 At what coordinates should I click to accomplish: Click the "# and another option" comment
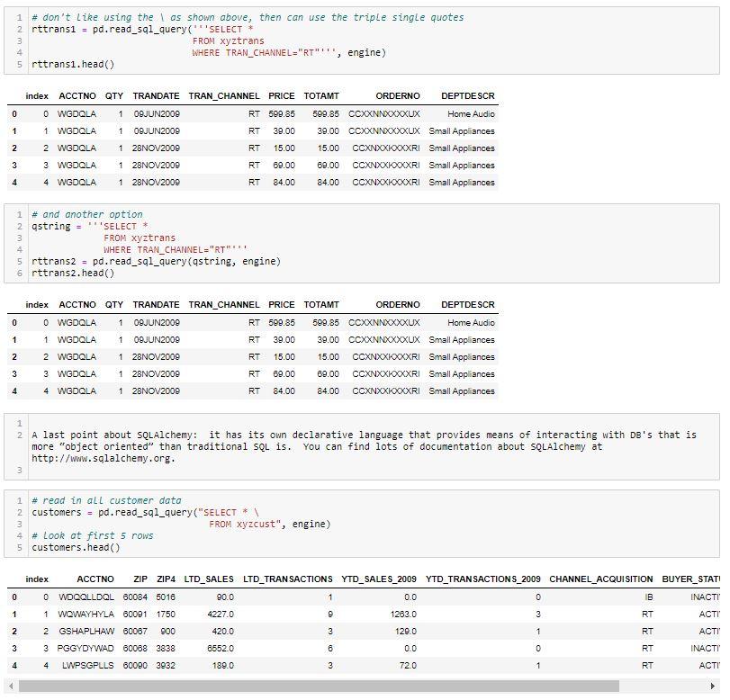click(87, 214)
